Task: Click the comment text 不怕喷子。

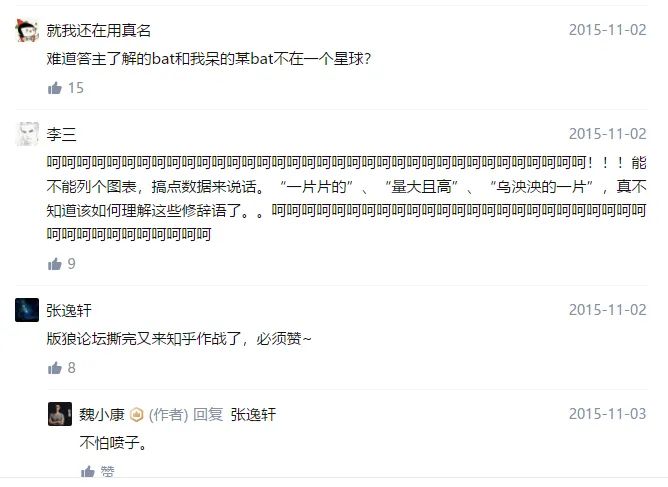Action: point(114,443)
